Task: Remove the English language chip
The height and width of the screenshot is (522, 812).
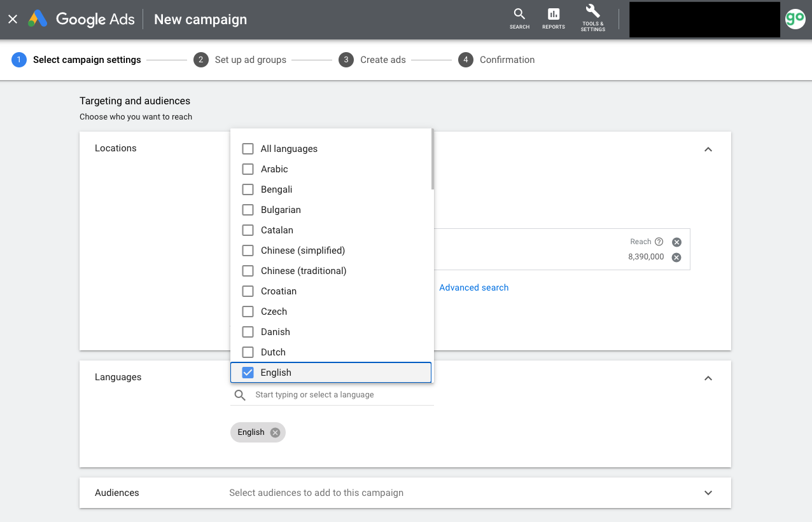Action: pos(275,432)
